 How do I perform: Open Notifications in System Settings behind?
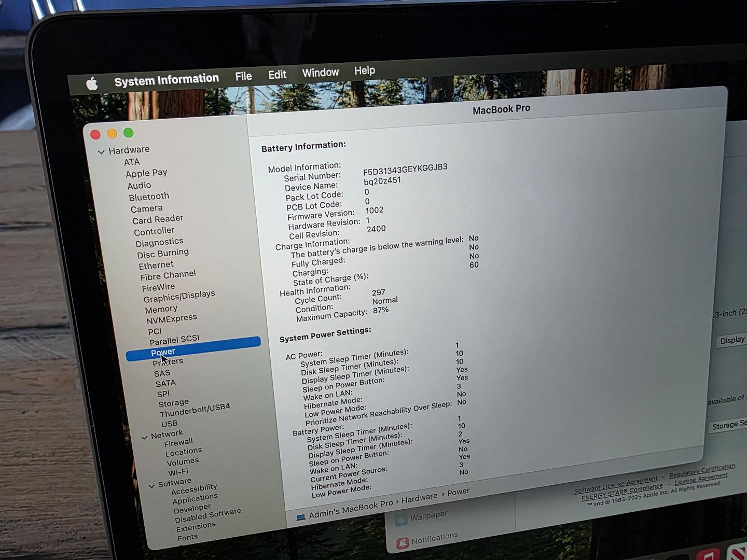click(x=435, y=538)
